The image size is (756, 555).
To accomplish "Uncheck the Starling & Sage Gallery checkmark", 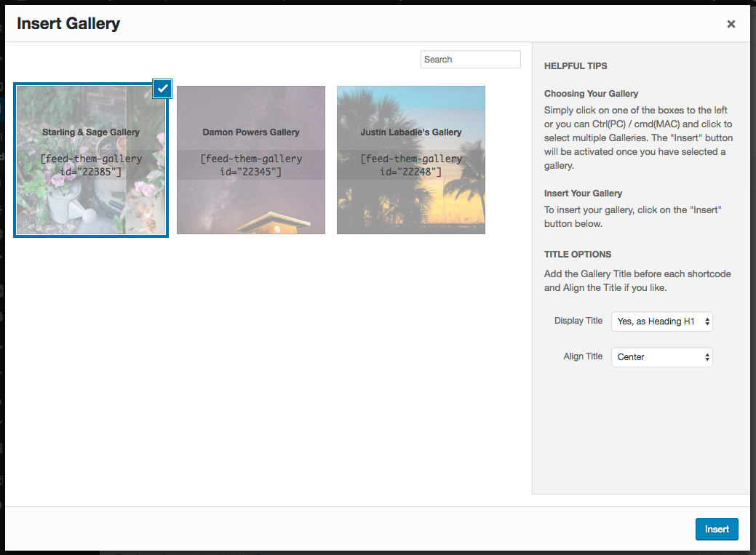I will (162, 89).
